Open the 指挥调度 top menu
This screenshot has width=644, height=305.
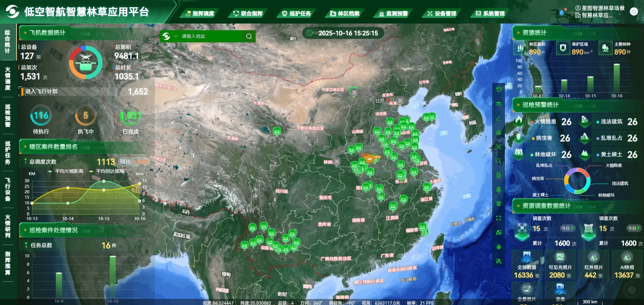coord(200,13)
